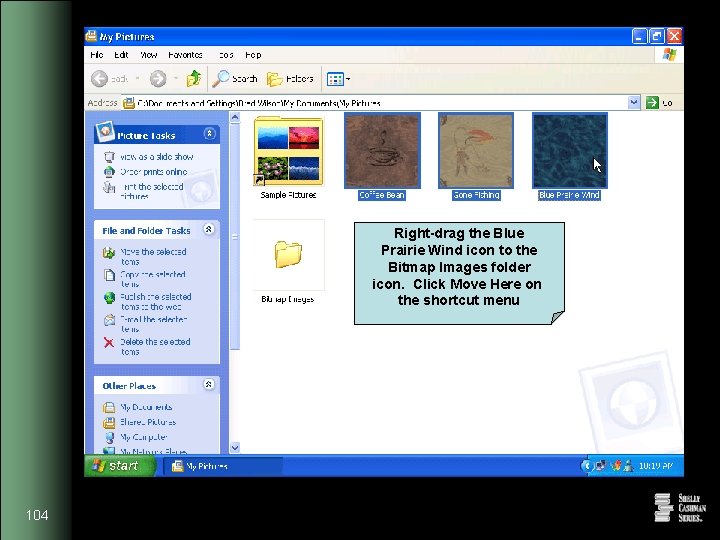Image resolution: width=720 pixels, height=540 pixels.
Task: Click the Move selected items icon
Action: click(x=109, y=253)
